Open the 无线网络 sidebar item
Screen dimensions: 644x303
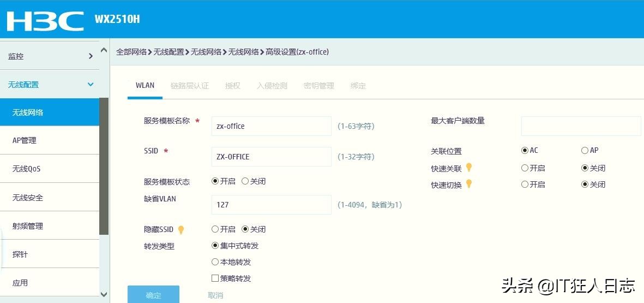point(49,112)
